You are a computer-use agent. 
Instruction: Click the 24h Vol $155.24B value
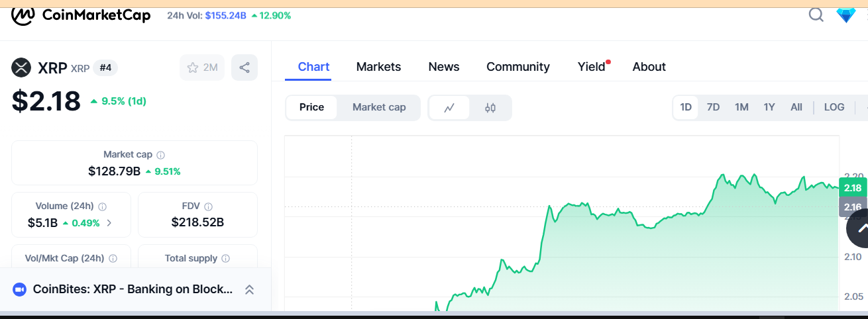click(225, 15)
